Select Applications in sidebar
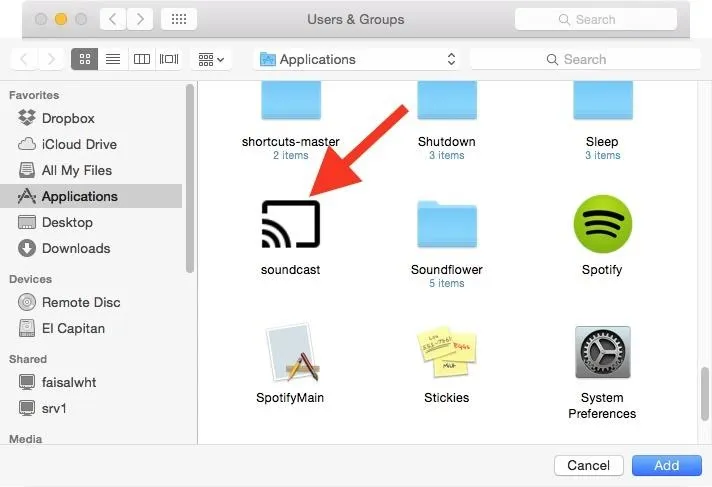This screenshot has width=712, height=487. (91, 196)
